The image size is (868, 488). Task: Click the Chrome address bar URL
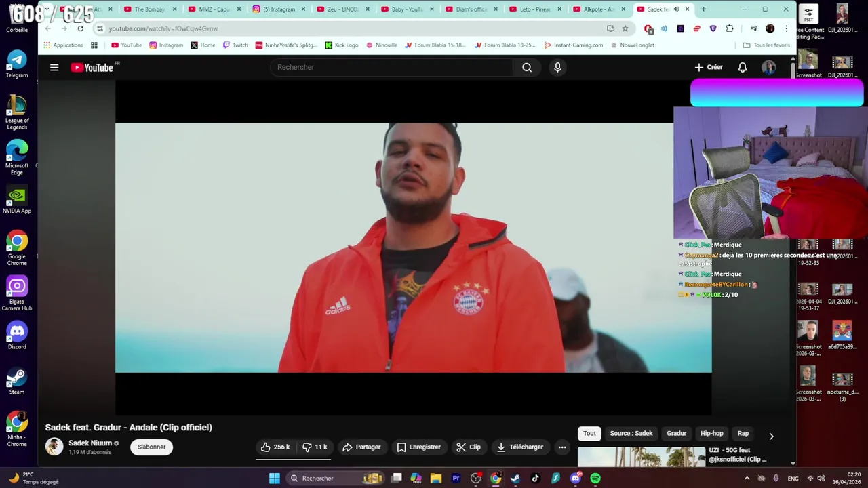pos(163,28)
